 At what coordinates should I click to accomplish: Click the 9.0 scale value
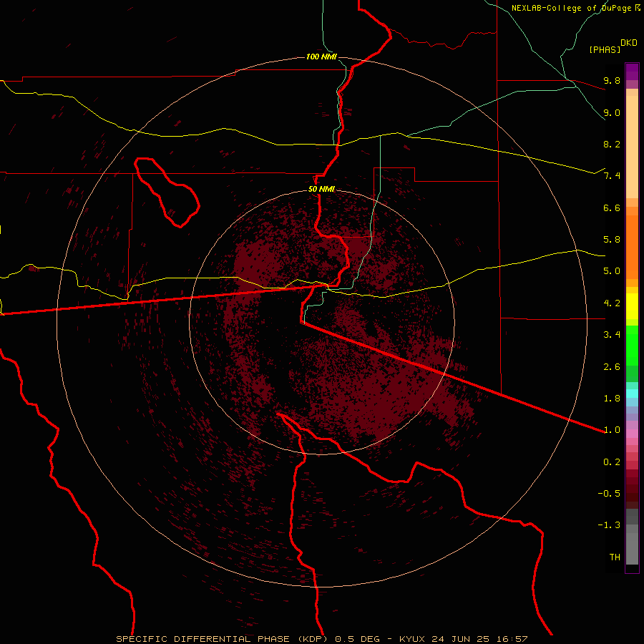click(612, 112)
